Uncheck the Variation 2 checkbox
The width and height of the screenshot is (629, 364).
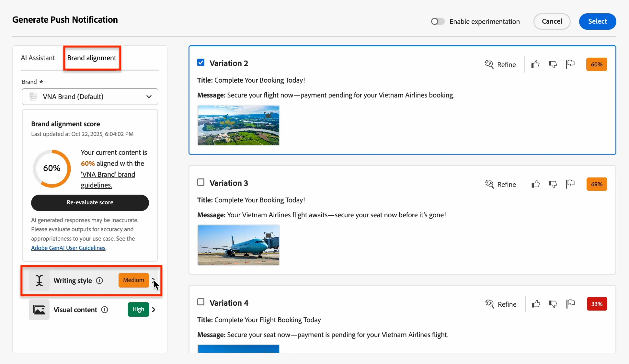coord(201,63)
